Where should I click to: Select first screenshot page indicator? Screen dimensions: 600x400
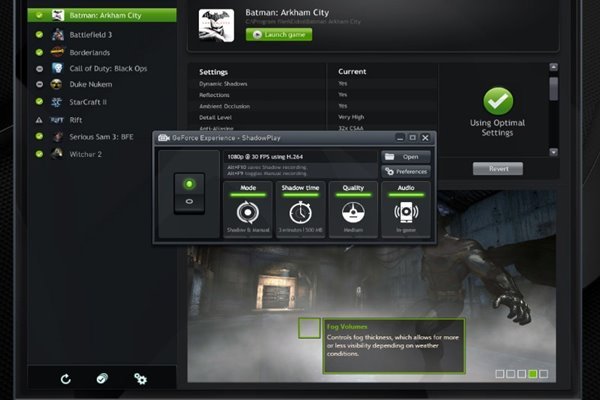click(x=499, y=374)
